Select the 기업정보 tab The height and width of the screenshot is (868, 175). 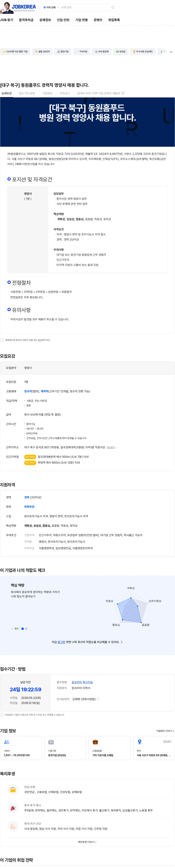point(47,93)
